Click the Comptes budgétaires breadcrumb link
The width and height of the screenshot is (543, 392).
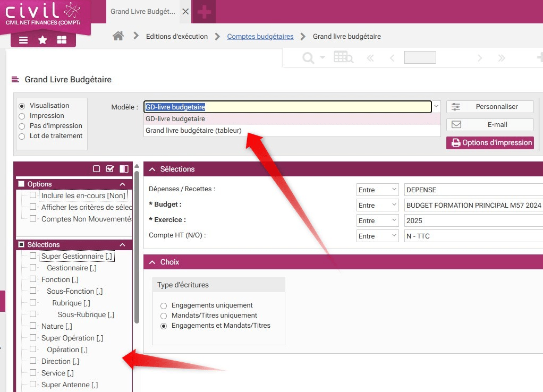click(x=260, y=37)
